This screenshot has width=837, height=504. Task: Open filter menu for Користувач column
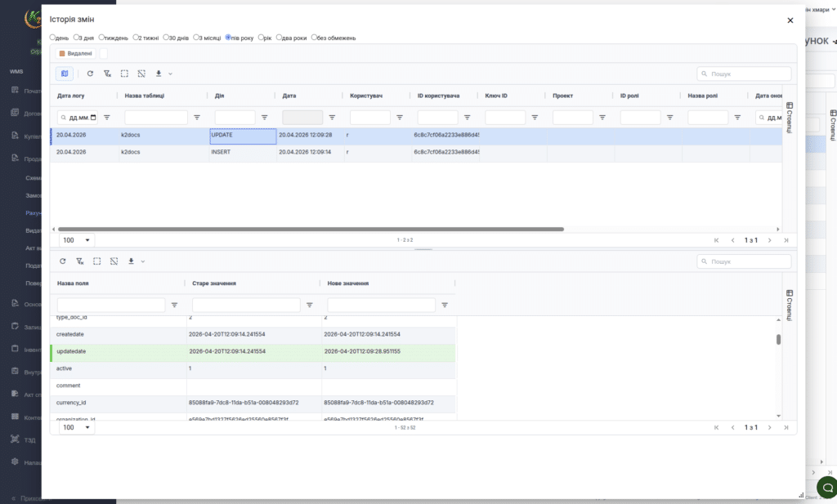click(399, 118)
